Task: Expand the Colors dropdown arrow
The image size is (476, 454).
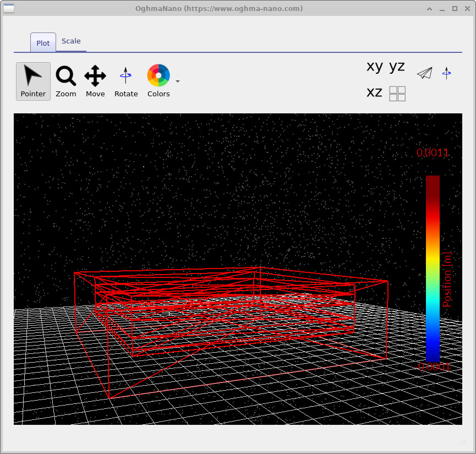Action: pos(178,81)
